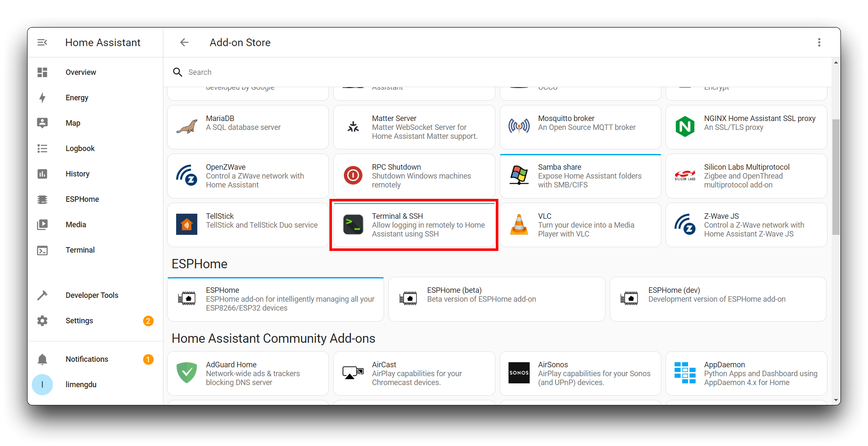
Task: Open Overview in the sidebar
Action: pyautogui.click(x=95, y=72)
